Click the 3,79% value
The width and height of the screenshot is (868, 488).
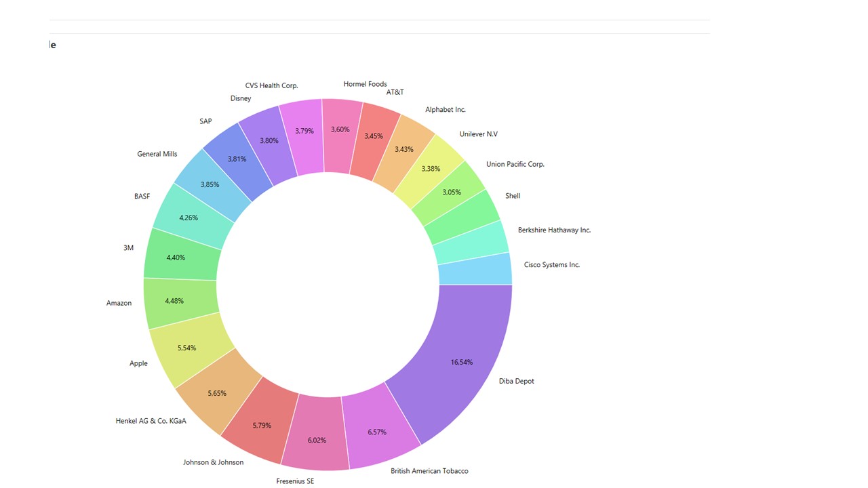304,131
